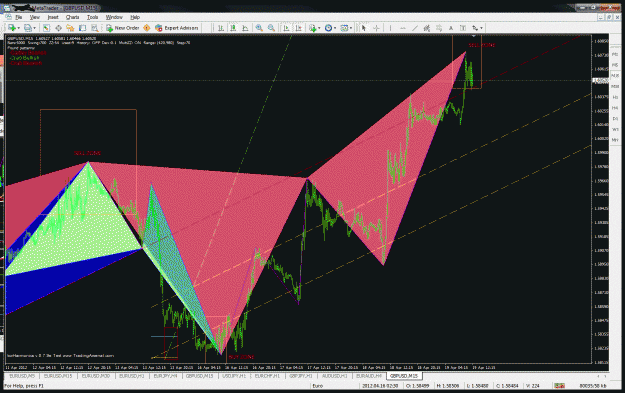Image resolution: width=625 pixels, height=393 pixels.
Task: Switch to the AUDUSD,H1 chart tab
Action: pos(334,376)
